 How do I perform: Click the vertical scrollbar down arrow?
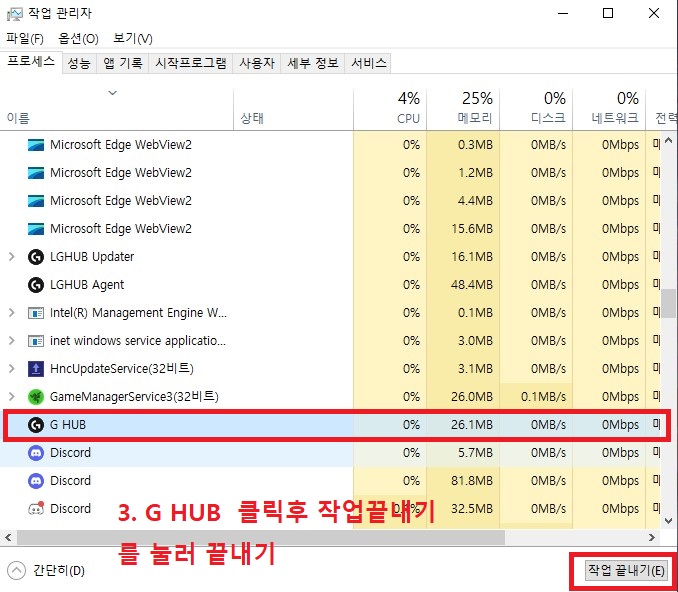coord(668,521)
